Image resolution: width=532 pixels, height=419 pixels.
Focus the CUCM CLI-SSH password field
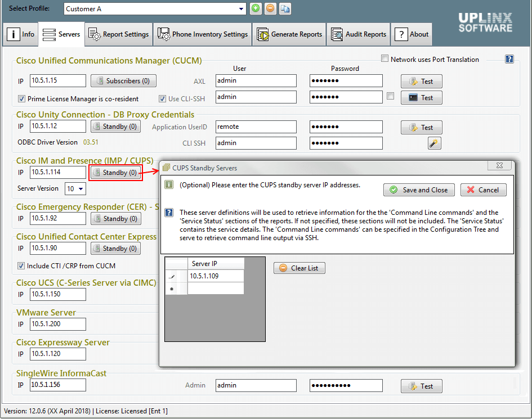tap(346, 97)
